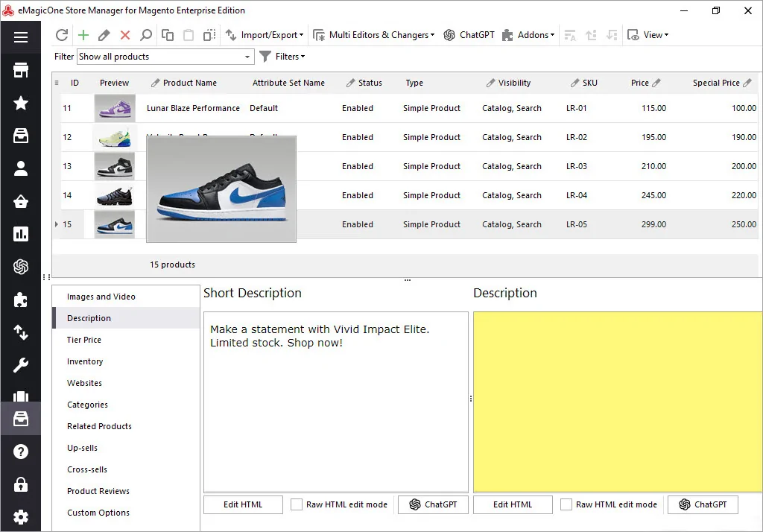
Task: Click the ChatGPT toolbar button
Action: (x=469, y=35)
